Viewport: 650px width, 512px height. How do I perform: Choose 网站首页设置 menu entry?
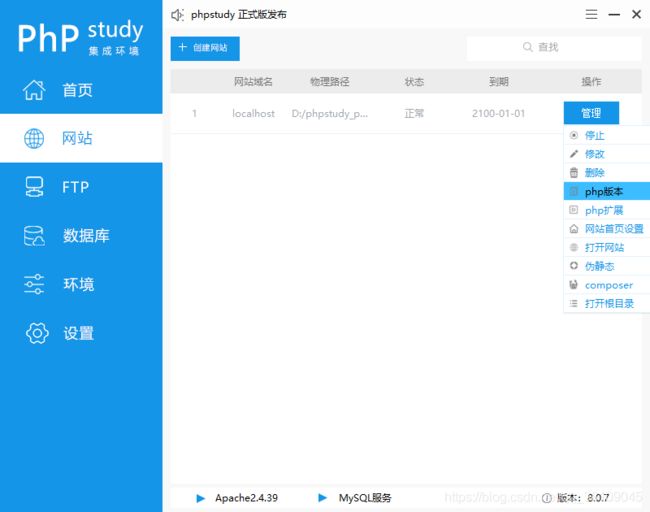(x=607, y=228)
